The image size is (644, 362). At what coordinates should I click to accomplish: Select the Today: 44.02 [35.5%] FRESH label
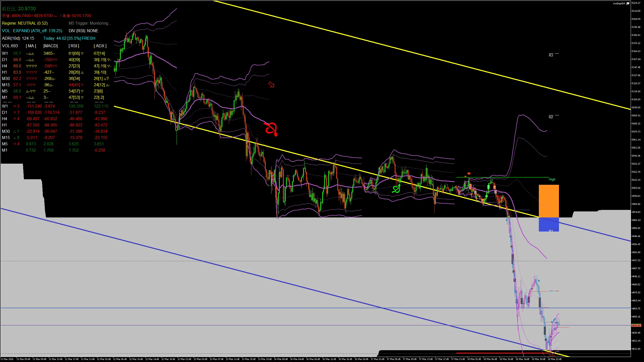pyautogui.click(x=69, y=38)
